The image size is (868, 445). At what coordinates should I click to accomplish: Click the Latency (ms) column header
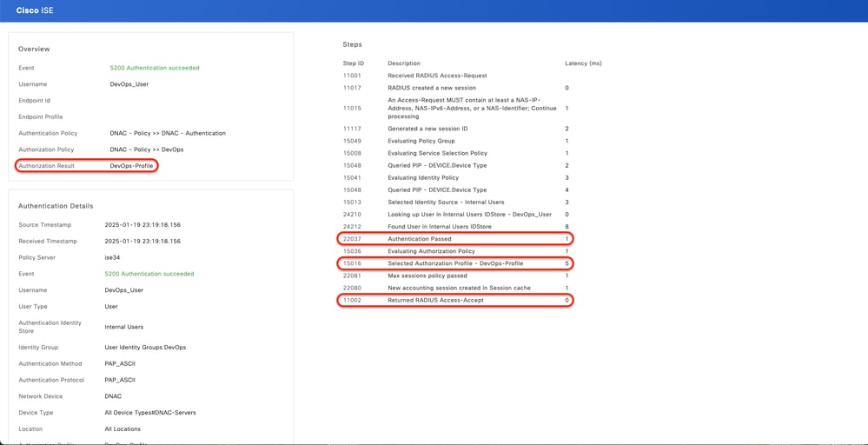pyautogui.click(x=583, y=63)
